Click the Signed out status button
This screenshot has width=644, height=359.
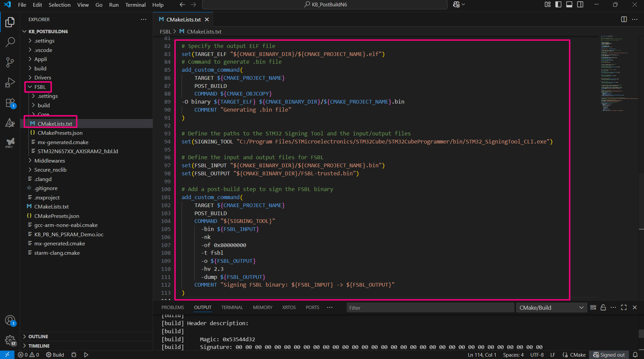pos(609,355)
